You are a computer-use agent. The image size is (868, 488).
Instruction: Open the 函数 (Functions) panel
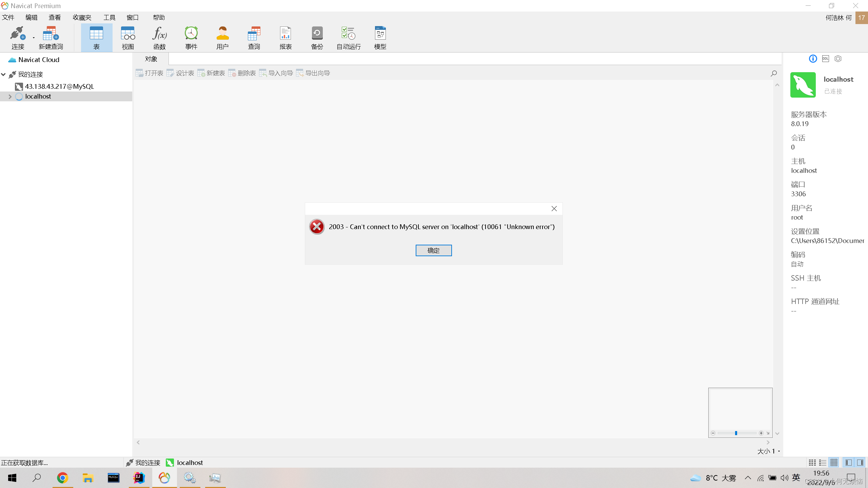click(x=159, y=37)
